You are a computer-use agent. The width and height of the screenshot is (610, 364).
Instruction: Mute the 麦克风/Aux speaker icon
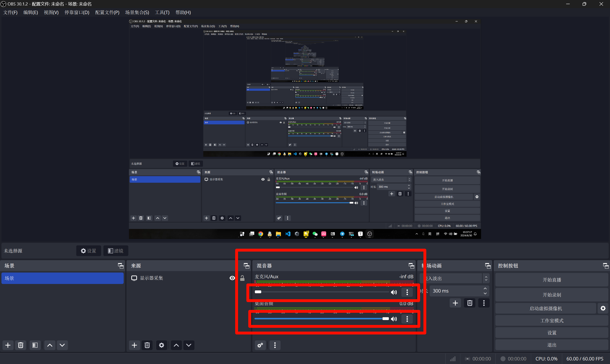tap(394, 292)
